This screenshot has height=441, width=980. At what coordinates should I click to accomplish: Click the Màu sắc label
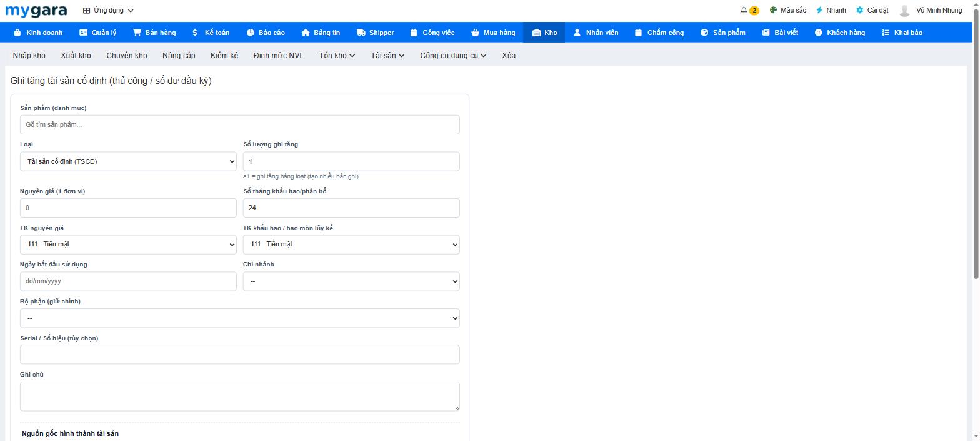[x=793, y=10]
